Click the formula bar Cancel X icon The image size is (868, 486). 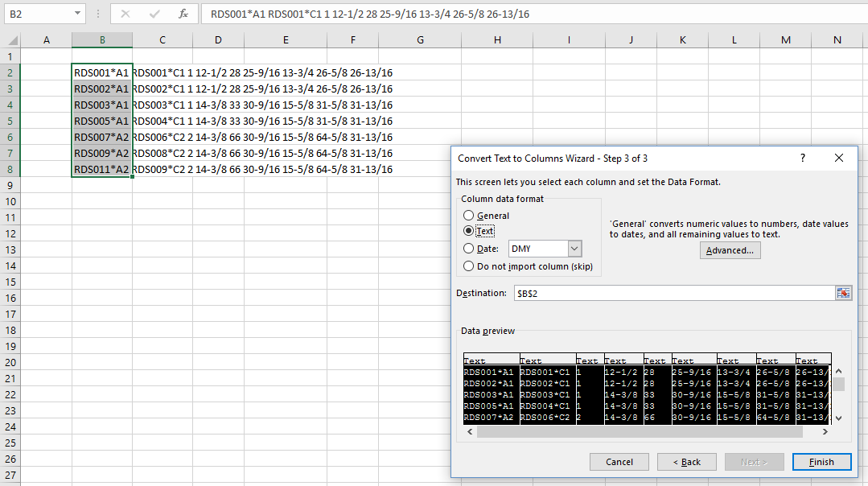click(x=125, y=14)
